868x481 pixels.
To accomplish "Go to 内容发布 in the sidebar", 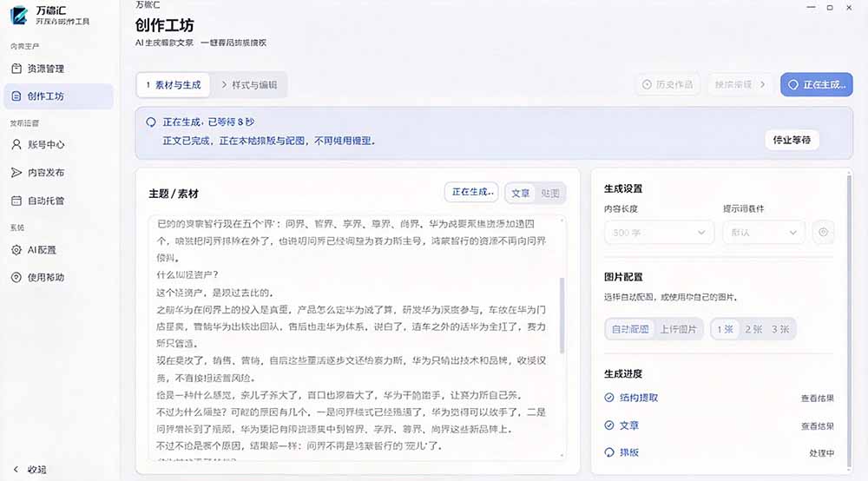I will (58, 173).
